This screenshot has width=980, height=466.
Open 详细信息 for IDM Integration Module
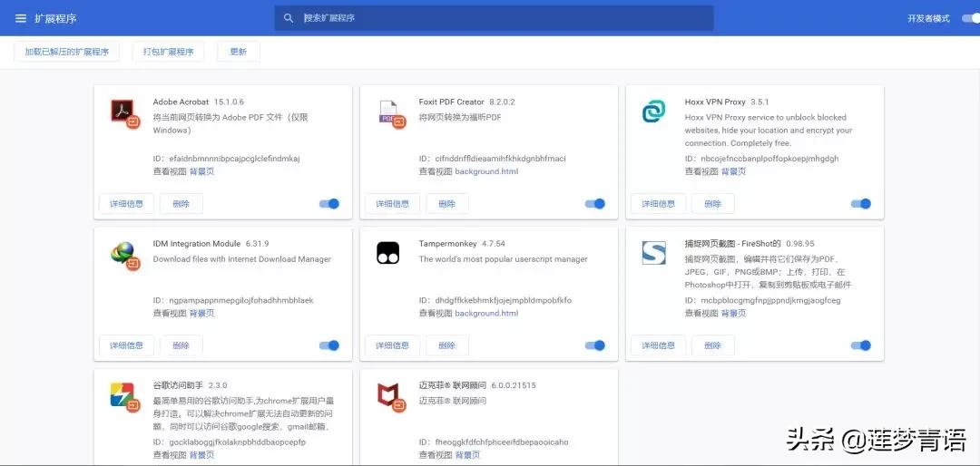tap(126, 345)
